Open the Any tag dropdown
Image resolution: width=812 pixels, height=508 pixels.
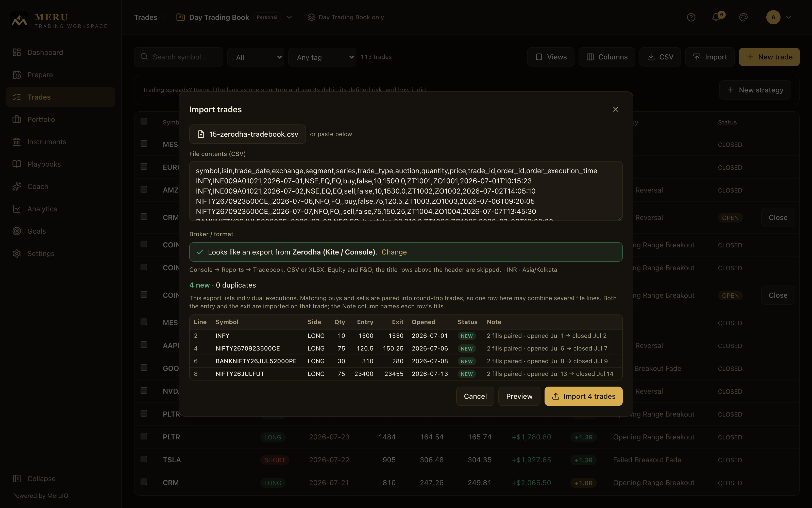point(322,57)
